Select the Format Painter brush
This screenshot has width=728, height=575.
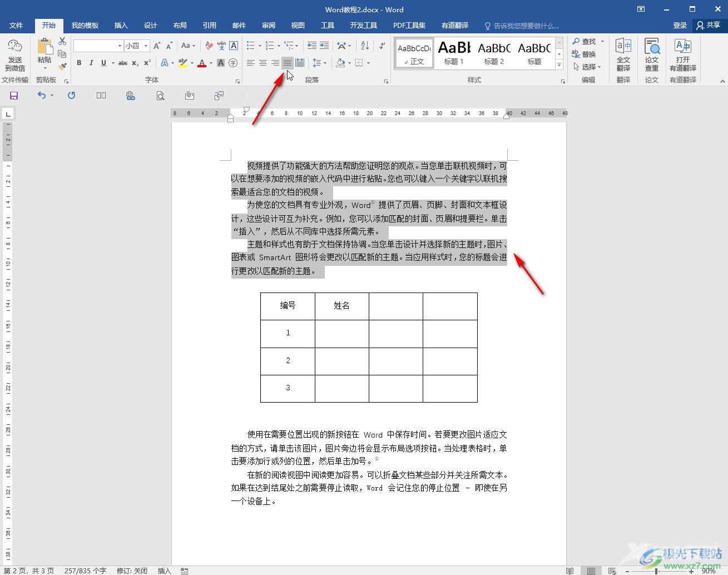[62, 66]
